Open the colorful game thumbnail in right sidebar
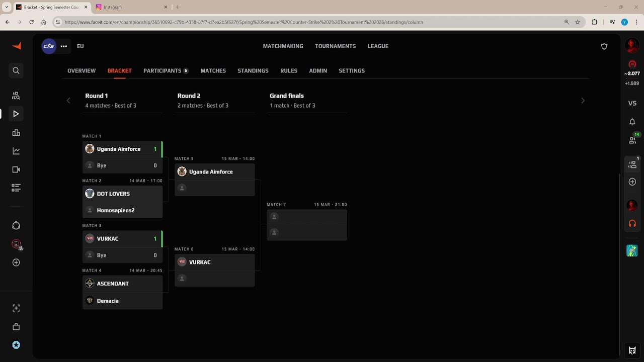Viewport: 644px width, 362px height. [632, 250]
